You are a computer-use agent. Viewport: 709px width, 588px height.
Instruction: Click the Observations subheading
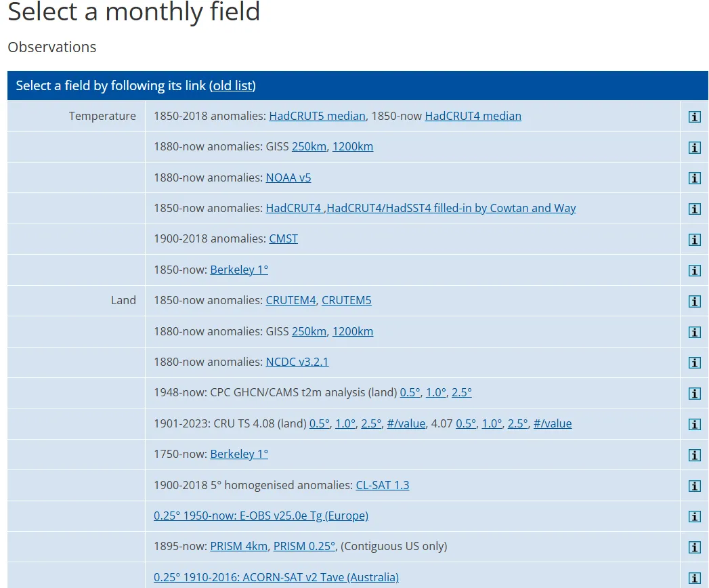tap(52, 47)
